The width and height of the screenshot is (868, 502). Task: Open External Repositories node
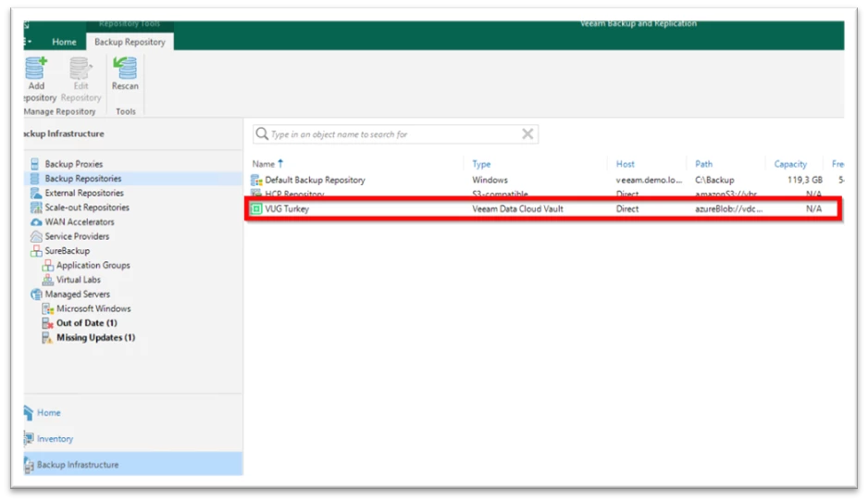(x=84, y=193)
